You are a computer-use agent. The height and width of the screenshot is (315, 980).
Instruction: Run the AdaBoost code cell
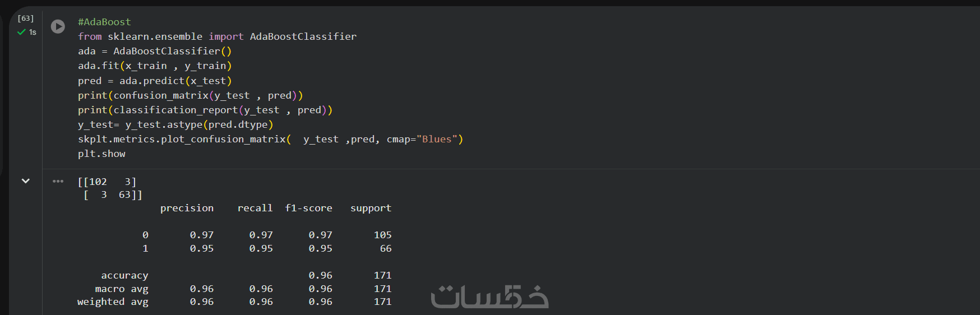point(58,26)
